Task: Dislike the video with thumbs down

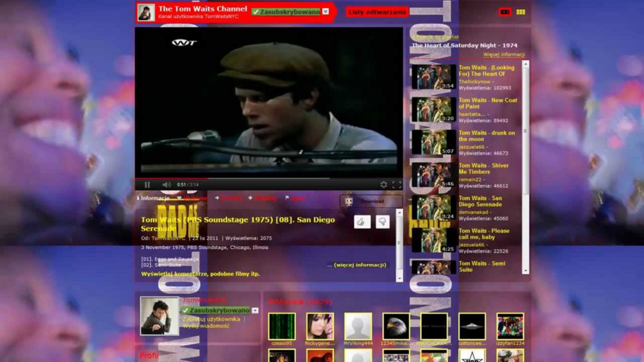Action: click(x=382, y=222)
